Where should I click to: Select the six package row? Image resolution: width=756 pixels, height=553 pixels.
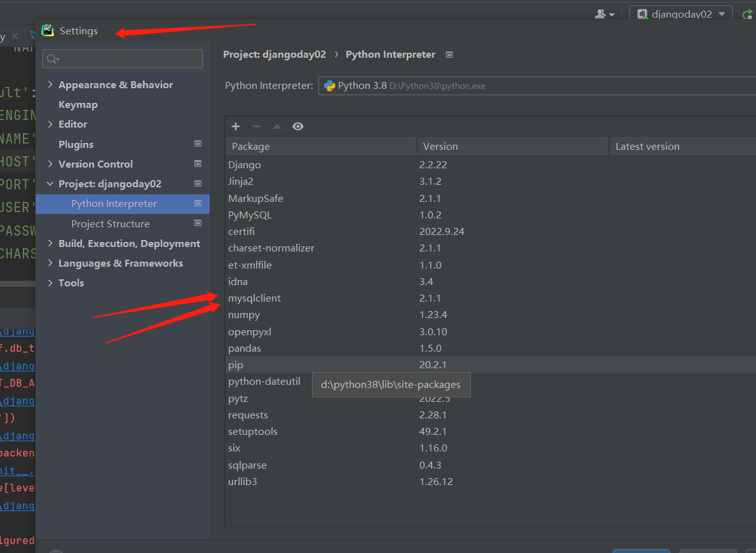[491, 448]
